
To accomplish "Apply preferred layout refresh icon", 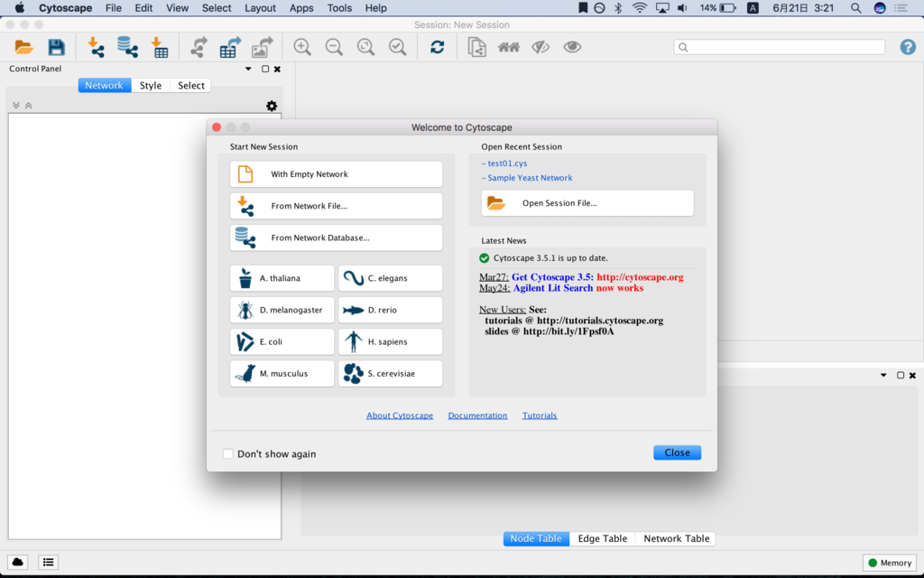I will [438, 47].
